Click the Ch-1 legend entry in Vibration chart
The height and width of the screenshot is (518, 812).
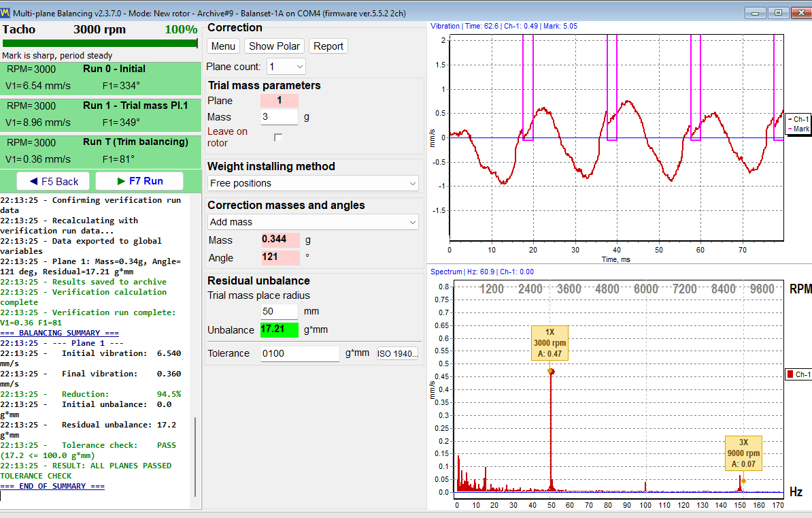(798, 119)
